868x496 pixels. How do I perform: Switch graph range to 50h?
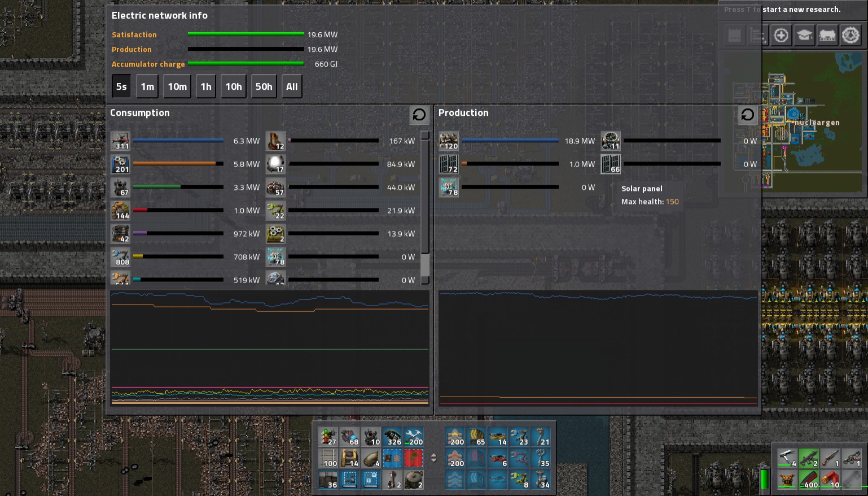coord(264,86)
